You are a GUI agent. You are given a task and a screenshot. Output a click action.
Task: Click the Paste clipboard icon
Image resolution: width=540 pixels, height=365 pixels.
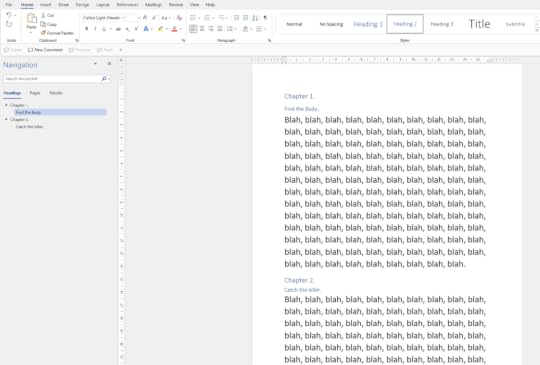tap(31, 18)
